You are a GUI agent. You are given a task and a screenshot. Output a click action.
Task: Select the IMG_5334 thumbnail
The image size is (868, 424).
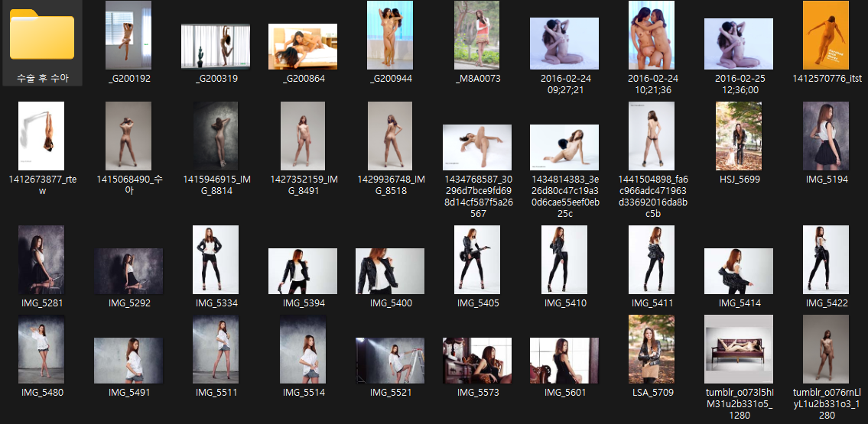(216, 260)
